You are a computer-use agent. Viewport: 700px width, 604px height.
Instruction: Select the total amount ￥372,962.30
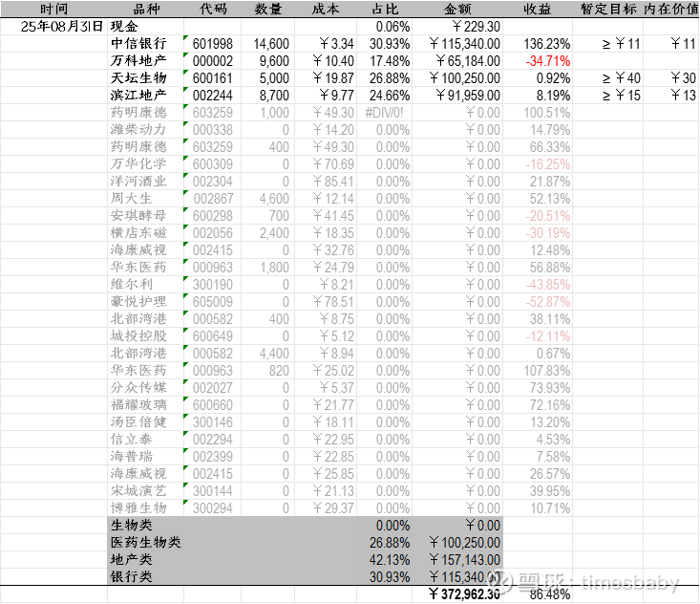(x=457, y=594)
